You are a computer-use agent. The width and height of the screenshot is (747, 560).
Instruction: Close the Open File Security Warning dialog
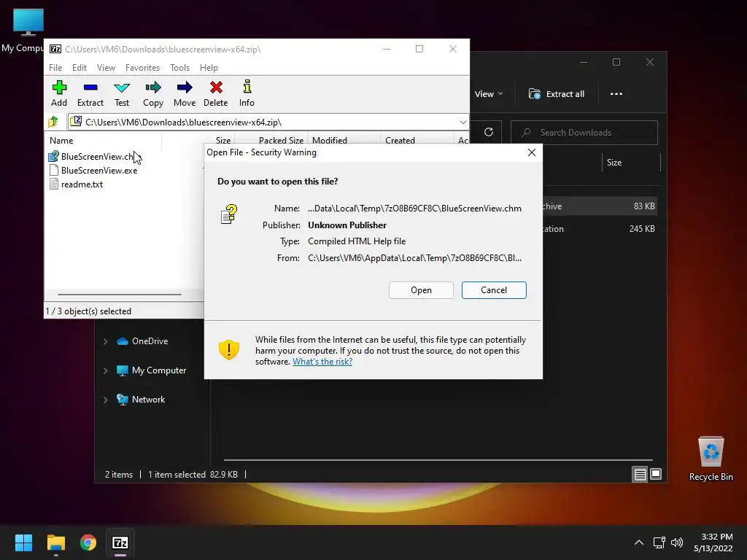click(x=532, y=152)
